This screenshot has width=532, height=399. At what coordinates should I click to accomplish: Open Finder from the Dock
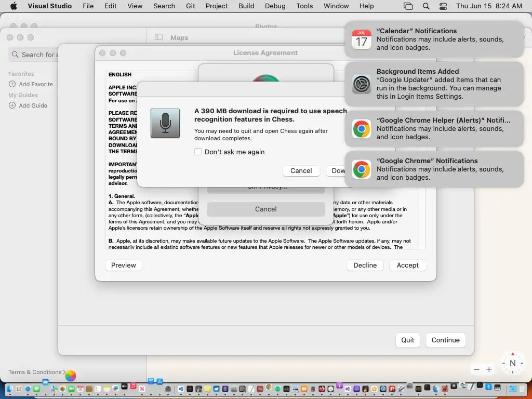9,389
